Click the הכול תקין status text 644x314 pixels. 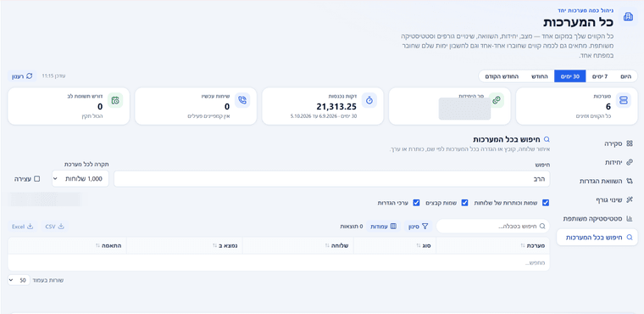pos(92,116)
